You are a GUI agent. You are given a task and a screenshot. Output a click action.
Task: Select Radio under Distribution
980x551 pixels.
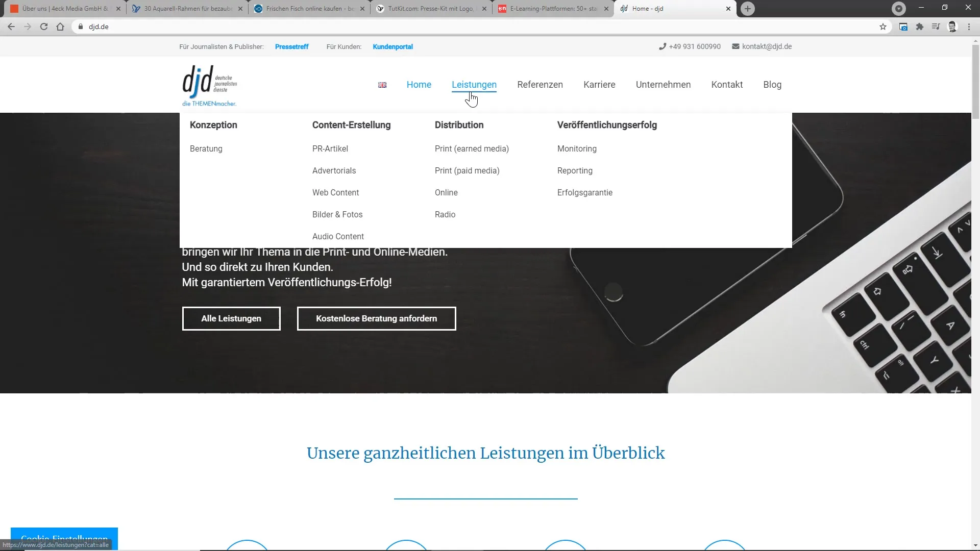pyautogui.click(x=445, y=214)
